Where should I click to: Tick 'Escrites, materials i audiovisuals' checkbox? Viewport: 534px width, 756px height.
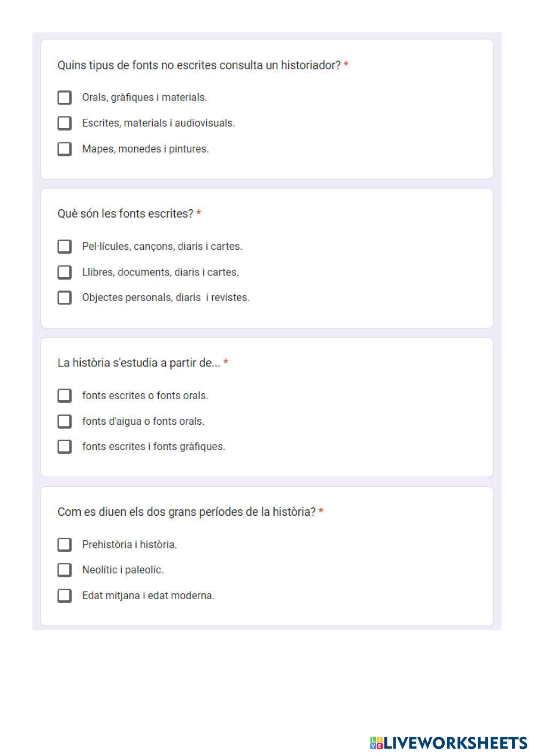point(64,123)
